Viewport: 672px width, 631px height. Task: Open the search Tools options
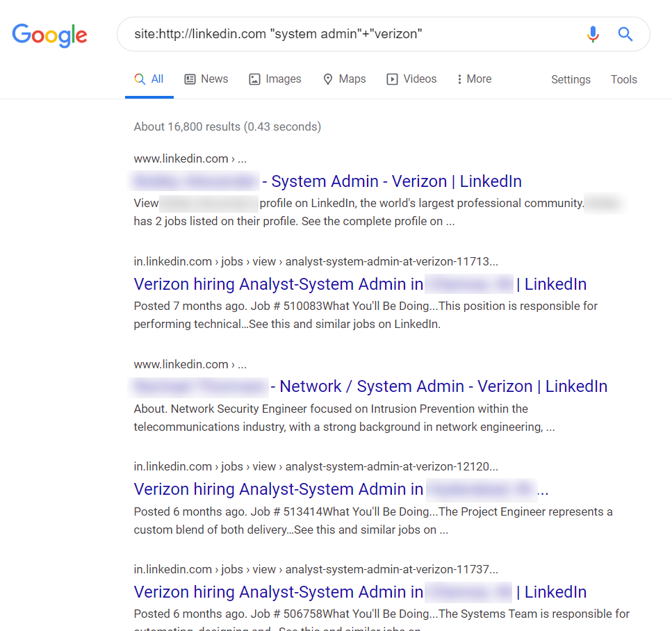click(623, 79)
